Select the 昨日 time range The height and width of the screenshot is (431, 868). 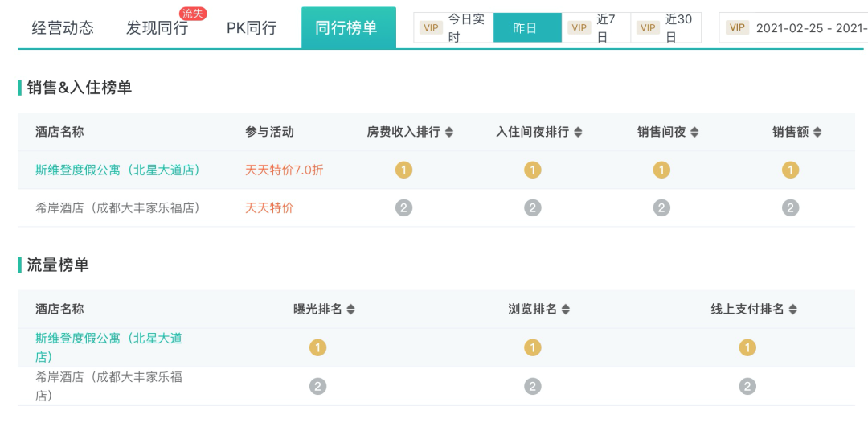click(526, 28)
